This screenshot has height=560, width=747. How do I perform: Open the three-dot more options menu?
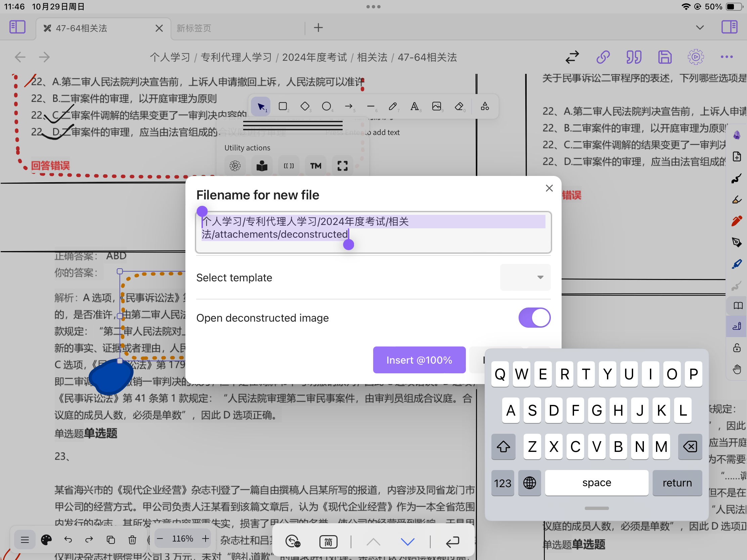(727, 57)
